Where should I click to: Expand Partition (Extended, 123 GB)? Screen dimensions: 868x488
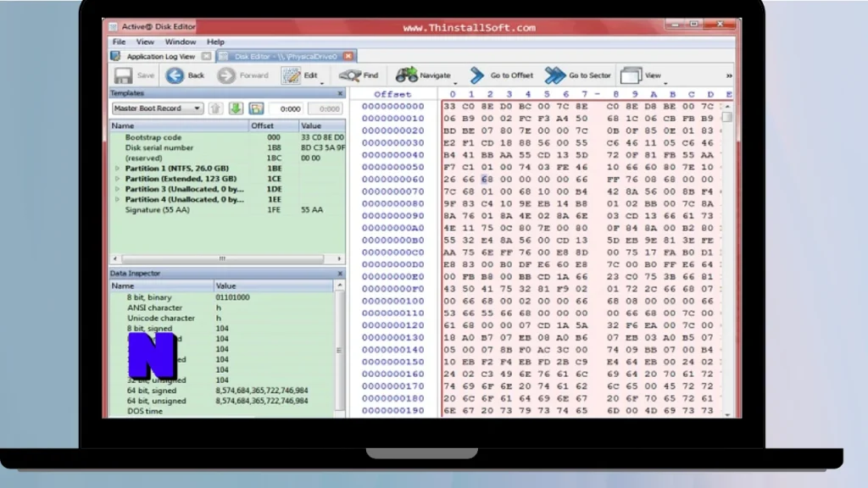coord(117,179)
